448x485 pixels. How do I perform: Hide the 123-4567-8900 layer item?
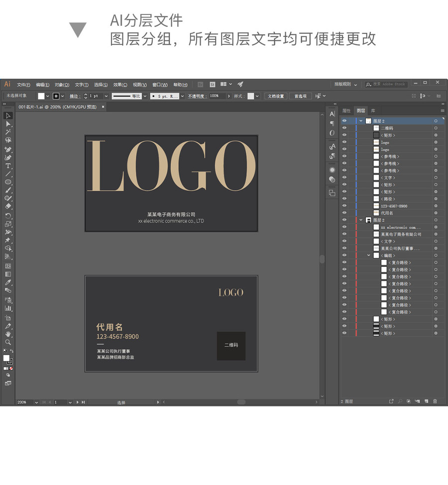tap(344, 206)
